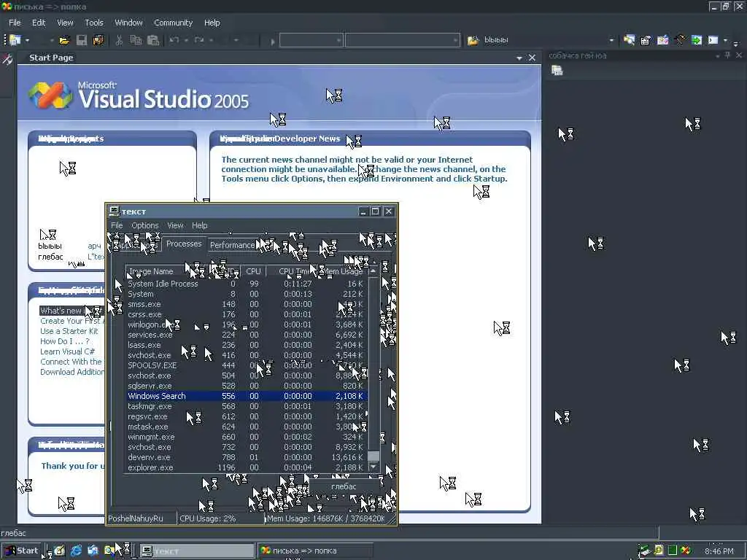This screenshot has width=747, height=560.
Task: Open the Window menu in Visual Studio
Action: [x=128, y=23]
